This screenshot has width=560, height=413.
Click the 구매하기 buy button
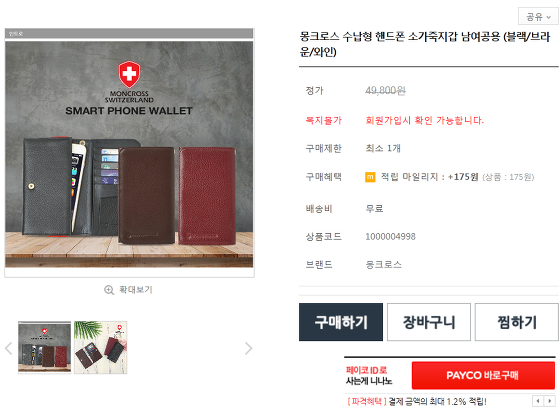[x=341, y=322]
